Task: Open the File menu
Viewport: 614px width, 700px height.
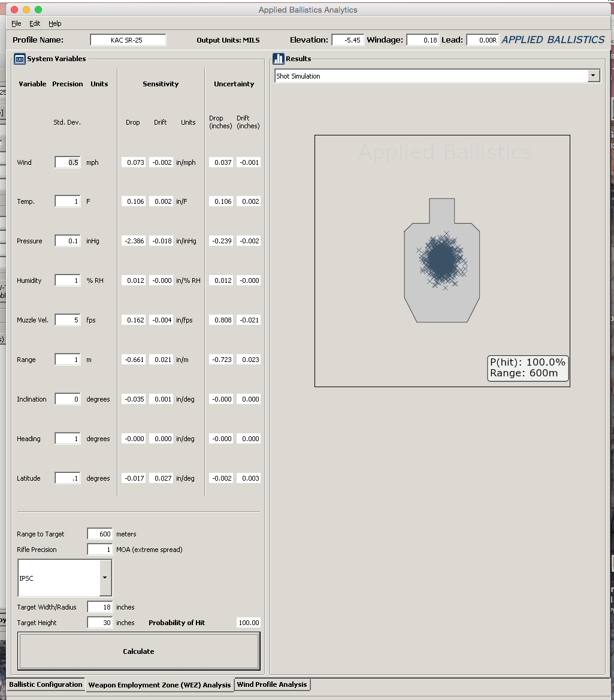Action: pyautogui.click(x=16, y=23)
